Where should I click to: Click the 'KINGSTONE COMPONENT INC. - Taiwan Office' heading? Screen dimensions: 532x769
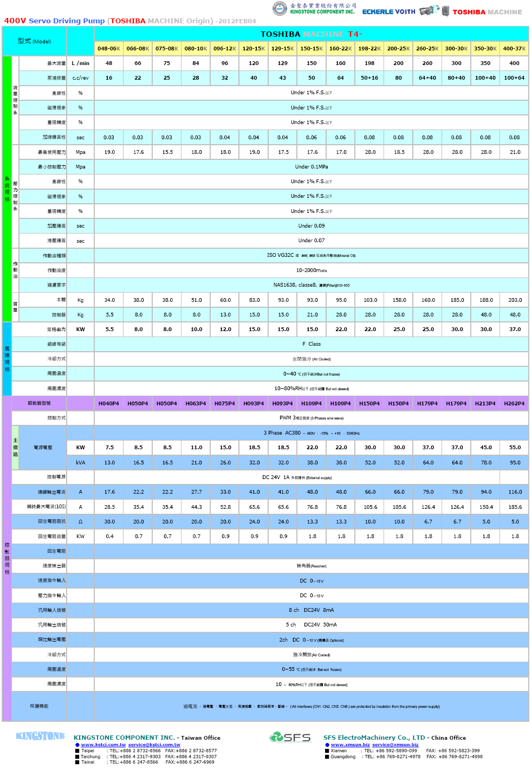click(147, 738)
